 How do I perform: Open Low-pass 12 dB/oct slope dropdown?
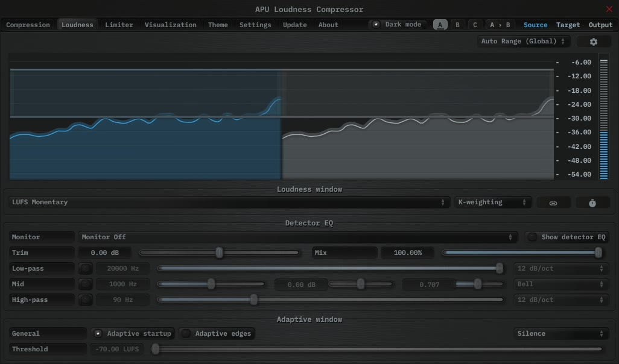(560, 269)
